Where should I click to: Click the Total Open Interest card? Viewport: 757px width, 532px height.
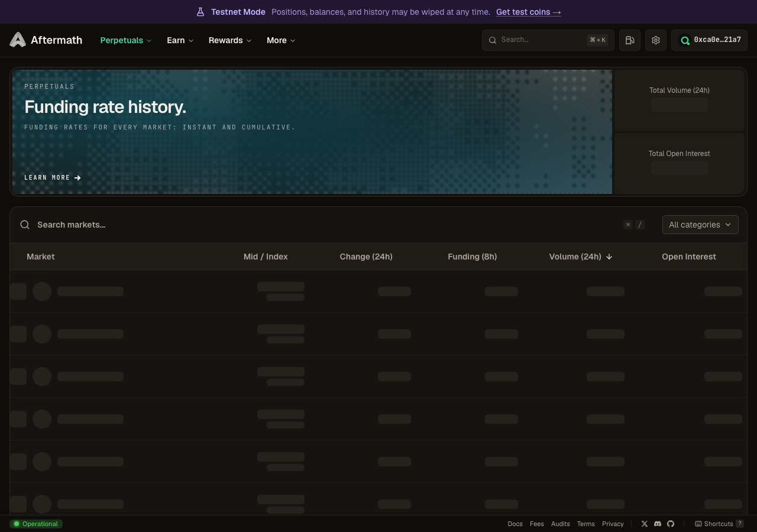(x=680, y=163)
